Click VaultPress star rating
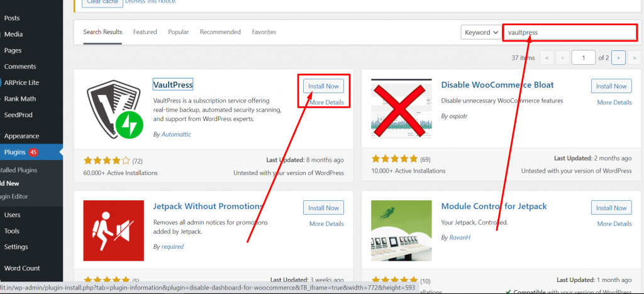Viewport: 644px width, 294px height. (107, 161)
